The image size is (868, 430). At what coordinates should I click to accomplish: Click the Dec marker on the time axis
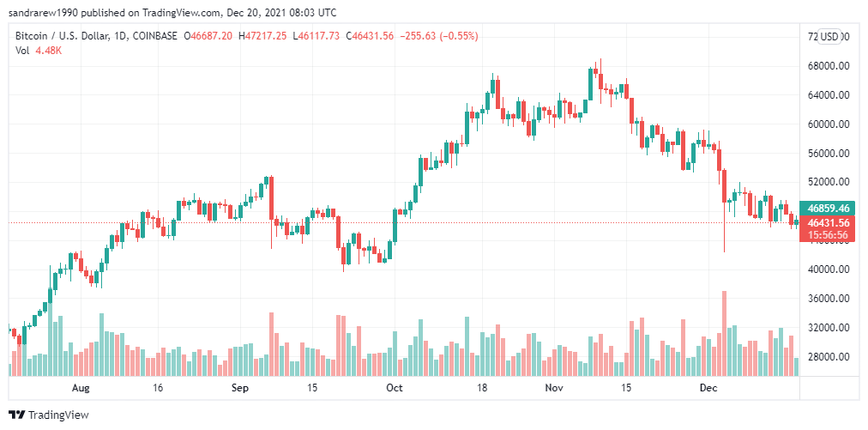(x=708, y=388)
